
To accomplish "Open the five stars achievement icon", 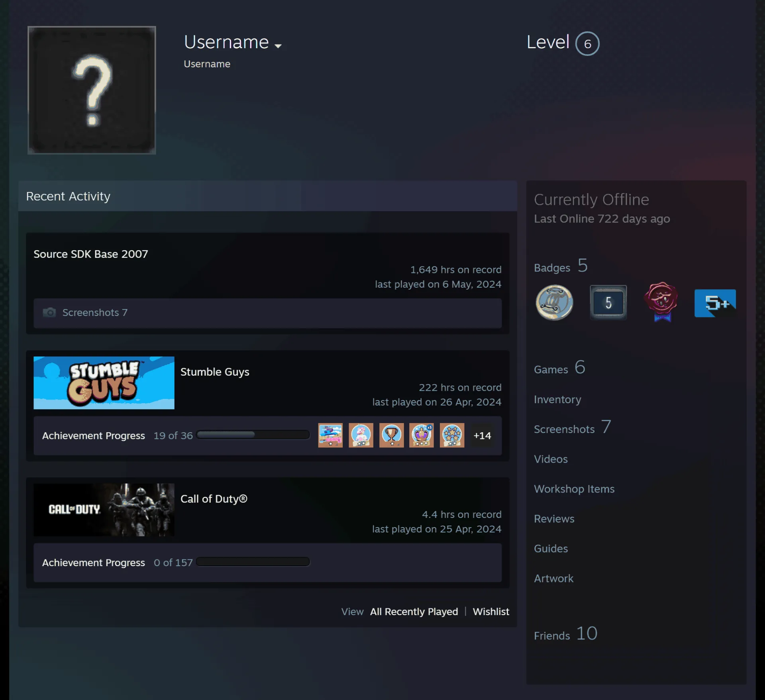I will (x=452, y=435).
